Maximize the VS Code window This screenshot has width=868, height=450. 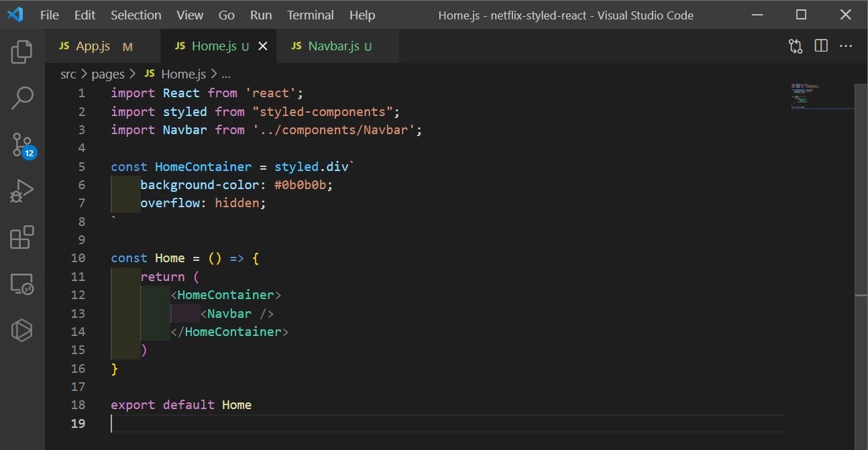coord(801,15)
